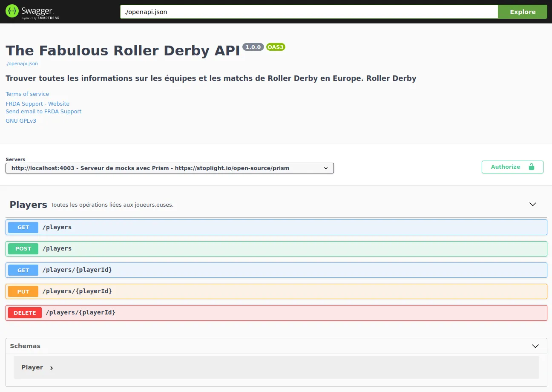Collapse the Schemas section chevron

[535, 346]
